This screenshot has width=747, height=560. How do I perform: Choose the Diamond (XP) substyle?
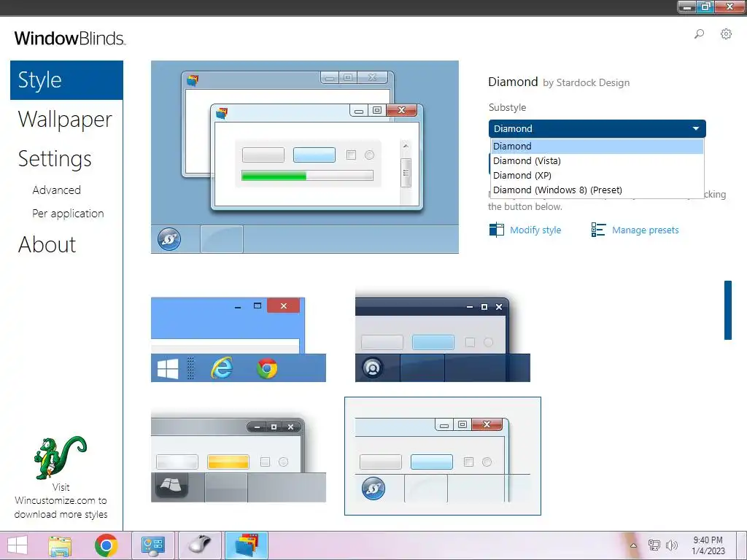597,175
